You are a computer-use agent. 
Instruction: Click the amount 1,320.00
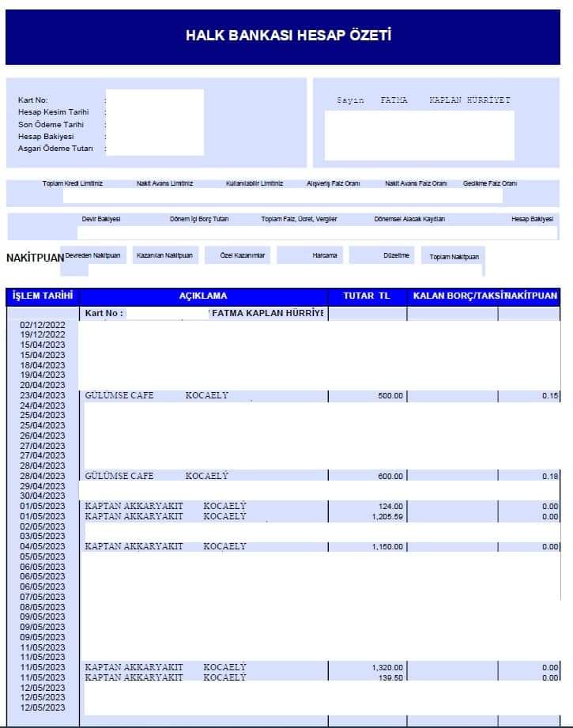[x=388, y=668]
